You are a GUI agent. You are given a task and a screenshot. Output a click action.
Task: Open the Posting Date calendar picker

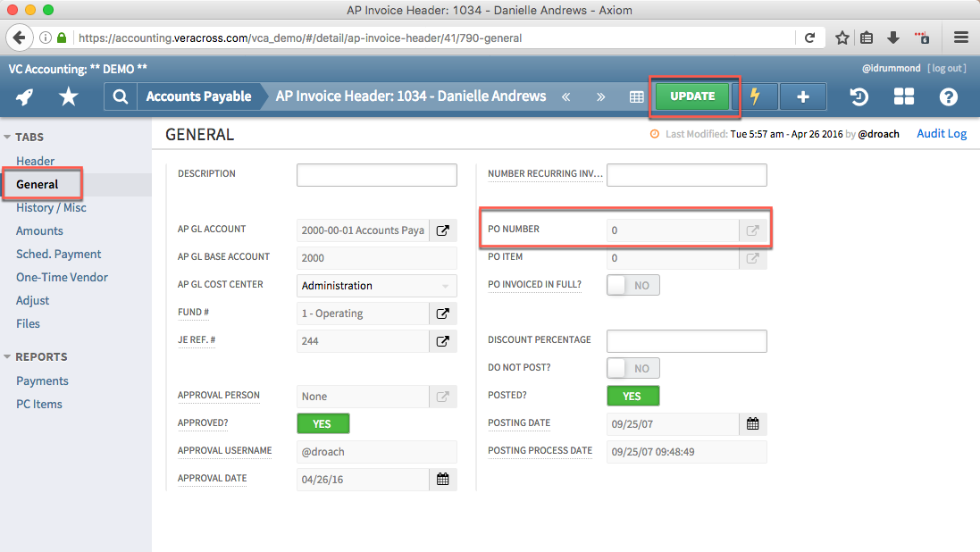pyautogui.click(x=752, y=423)
